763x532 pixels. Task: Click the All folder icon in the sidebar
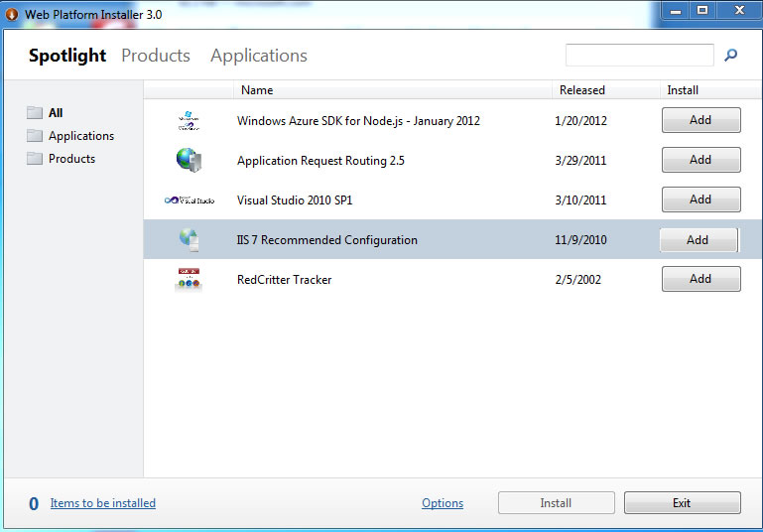34,112
